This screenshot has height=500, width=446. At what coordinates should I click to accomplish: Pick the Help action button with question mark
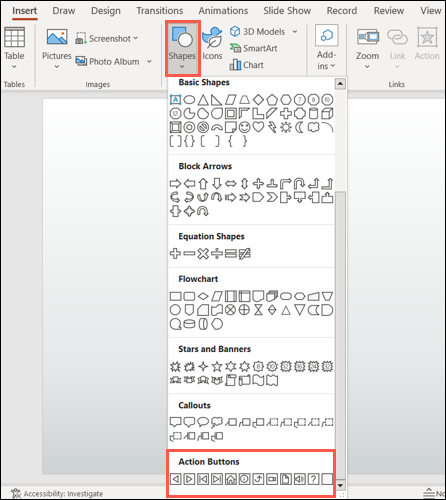point(313,479)
